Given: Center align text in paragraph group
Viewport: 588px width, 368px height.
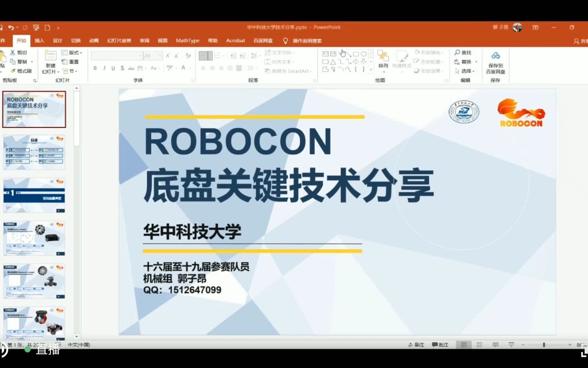Looking at the screenshot, I should 212,68.
